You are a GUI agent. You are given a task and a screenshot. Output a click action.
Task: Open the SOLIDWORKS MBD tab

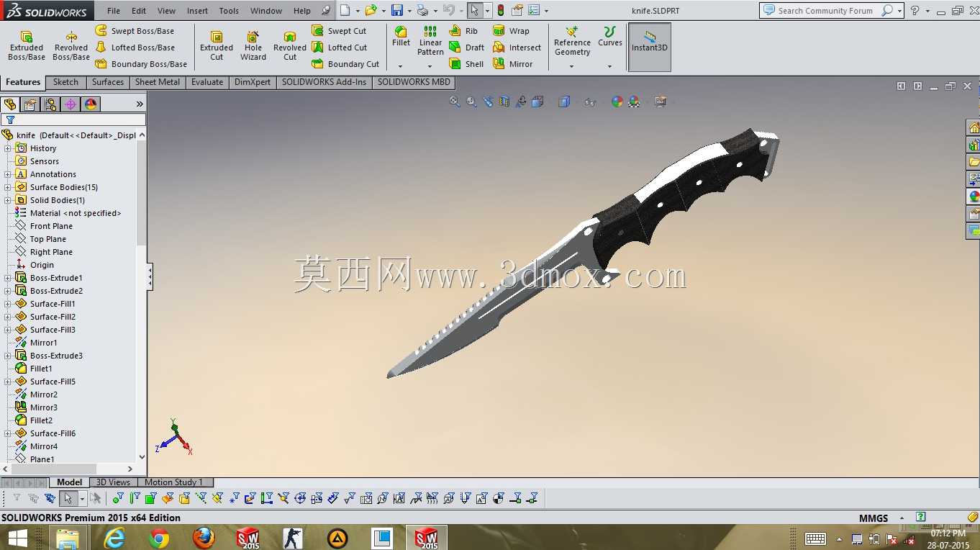414,82
